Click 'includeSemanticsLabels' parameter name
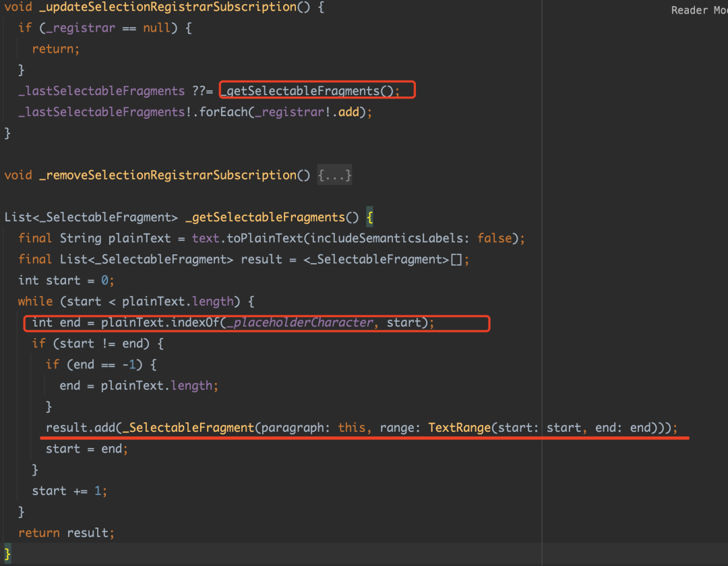Screen dimensions: 728x566 click(386, 238)
